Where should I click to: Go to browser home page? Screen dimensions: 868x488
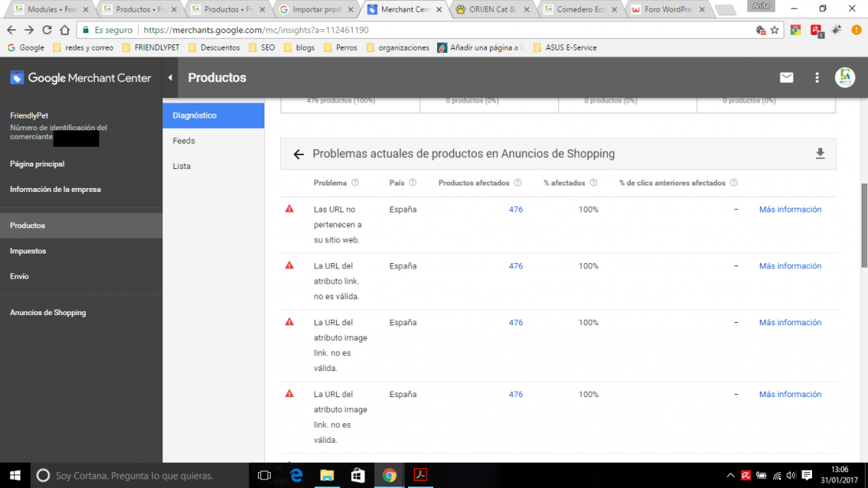pyautogui.click(x=65, y=30)
